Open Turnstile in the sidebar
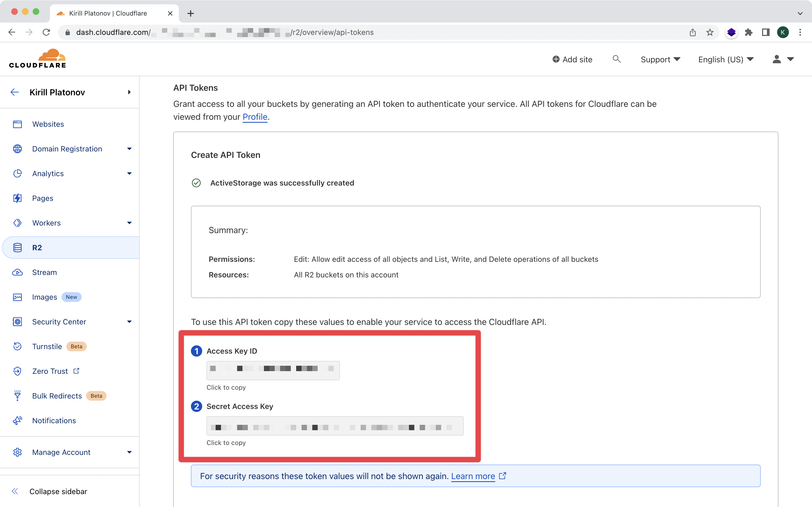Screen dimensions: 812x507 pos(47,346)
